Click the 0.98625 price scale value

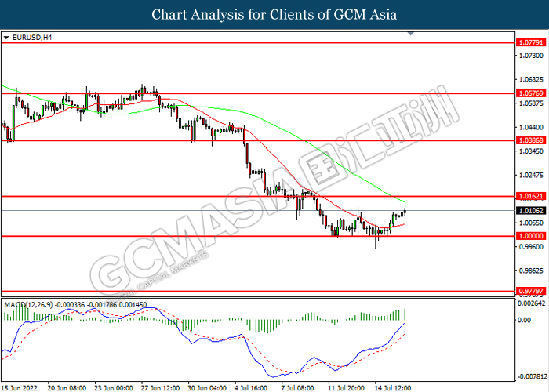point(531,270)
